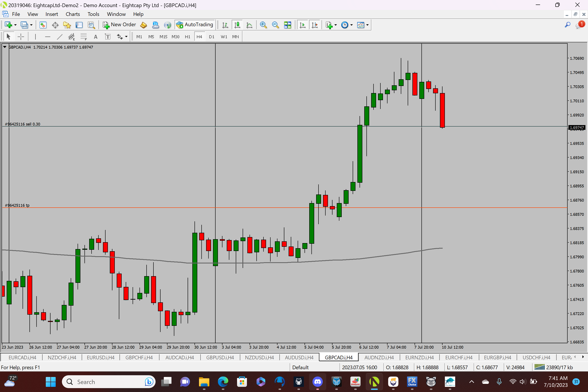Expand the Periodicity clock dropdown arrow
This screenshot has width=588, height=392.
(x=352, y=25)
